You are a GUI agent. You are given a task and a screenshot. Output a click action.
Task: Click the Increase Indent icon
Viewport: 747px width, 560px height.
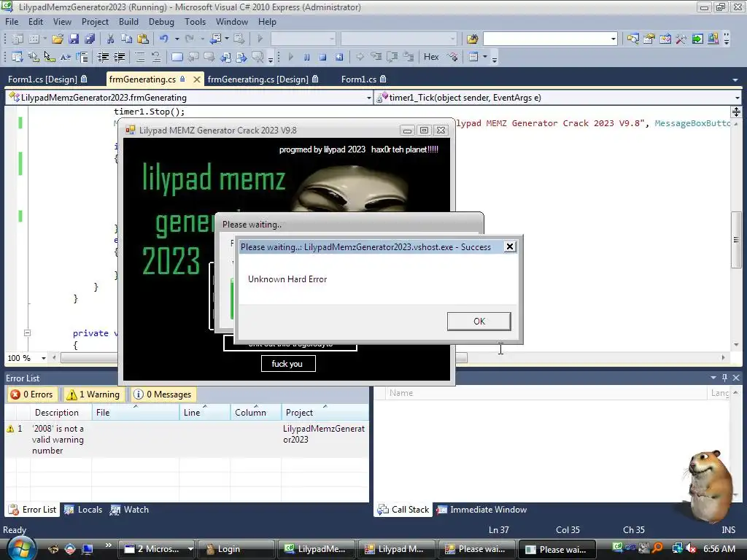(x=119, y=57)
